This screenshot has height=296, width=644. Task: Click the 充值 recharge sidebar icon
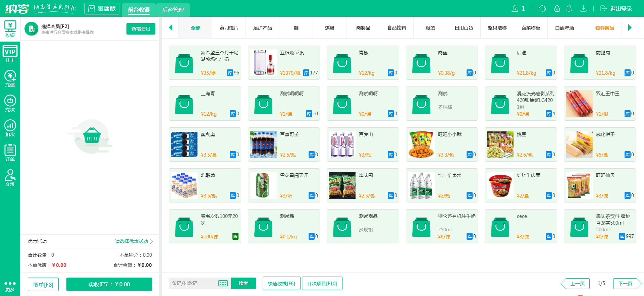(x=10, y=79)
